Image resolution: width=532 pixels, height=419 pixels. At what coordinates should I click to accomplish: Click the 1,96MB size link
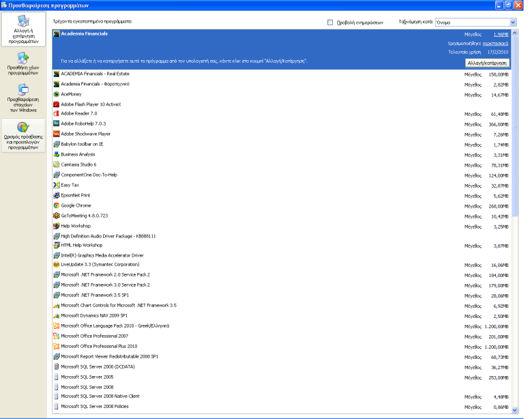[x=501, y=35]
